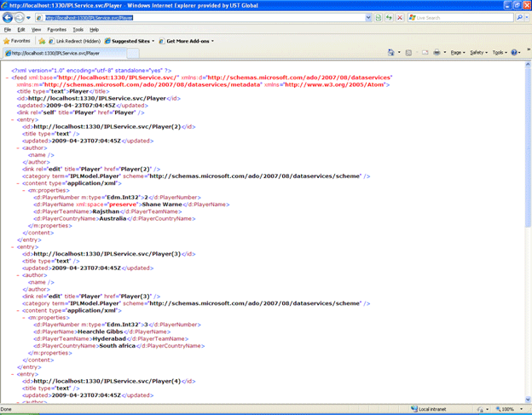Click the player name Shane Warne
This screenshot has width=532, height=415.
(162, 205)
